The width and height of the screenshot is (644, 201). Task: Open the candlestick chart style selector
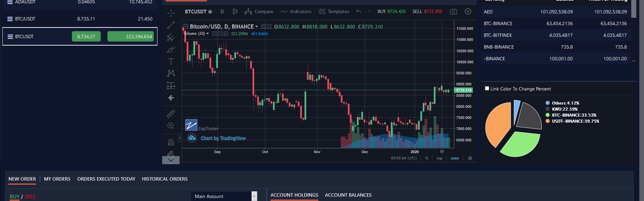tap(235, 11)
